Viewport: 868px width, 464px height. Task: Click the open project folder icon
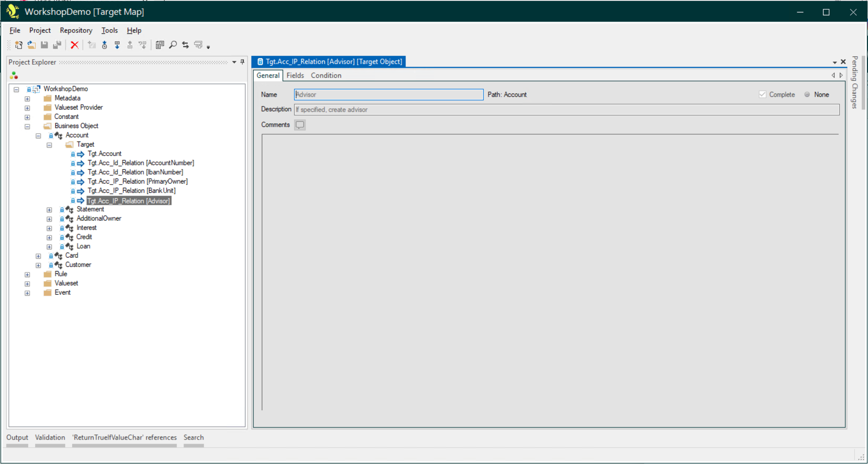[31, 45]
